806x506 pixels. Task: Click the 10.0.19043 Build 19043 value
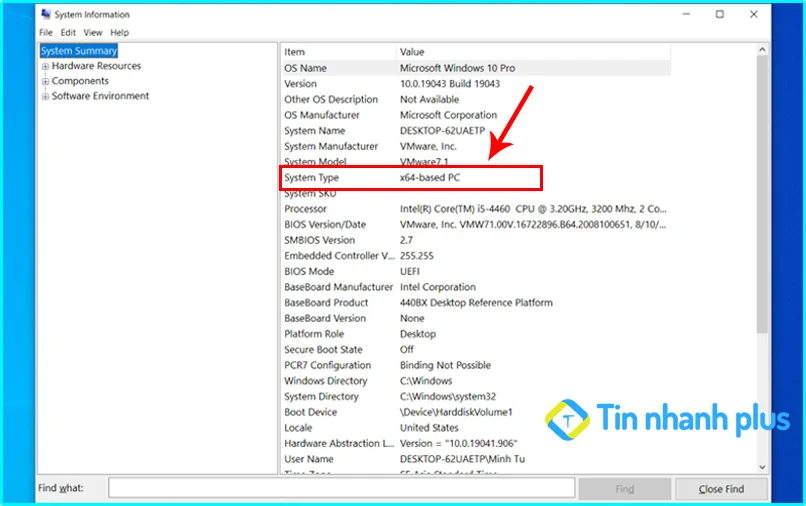coord(450,84)
